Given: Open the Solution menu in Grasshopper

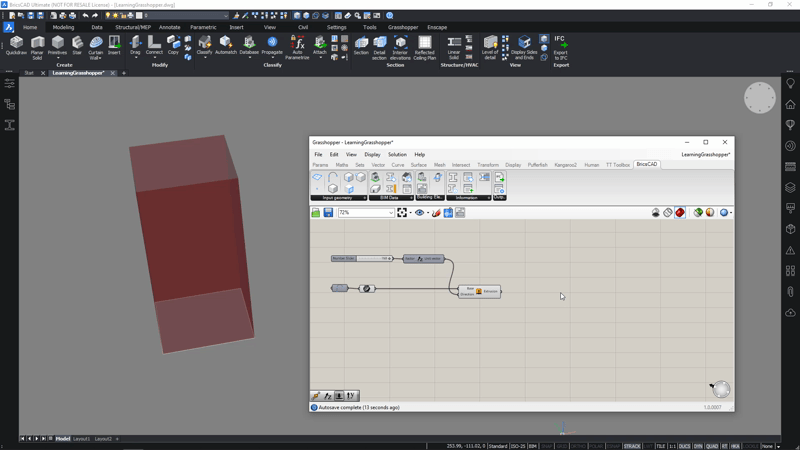Looking at the screenshot, I should pos(397,155).
